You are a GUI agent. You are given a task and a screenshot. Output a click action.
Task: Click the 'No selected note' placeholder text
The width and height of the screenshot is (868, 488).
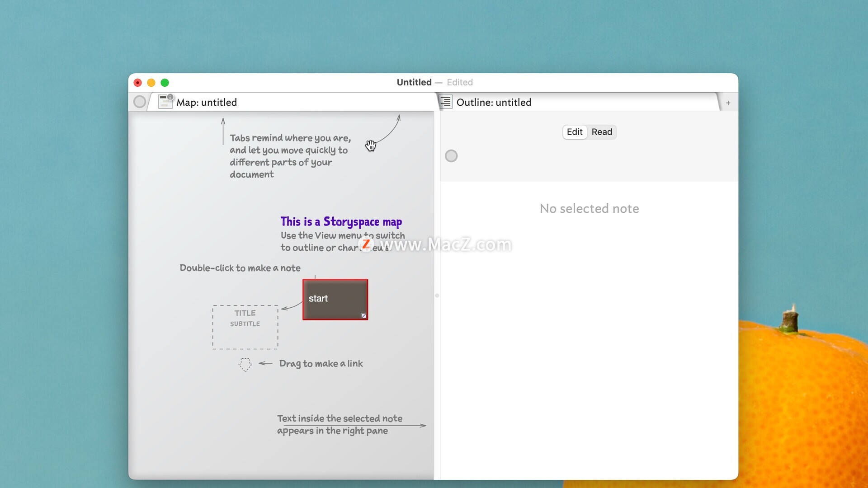click(x=589, y=208)
